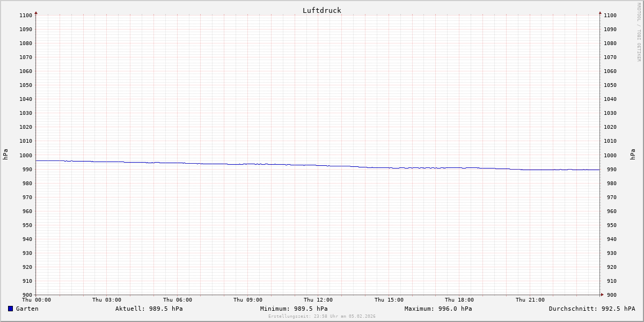Click the Erstellungszeit timestamp footer
Image resolution: width=644 pixels, height=322 pixels.
pos(322,317)
